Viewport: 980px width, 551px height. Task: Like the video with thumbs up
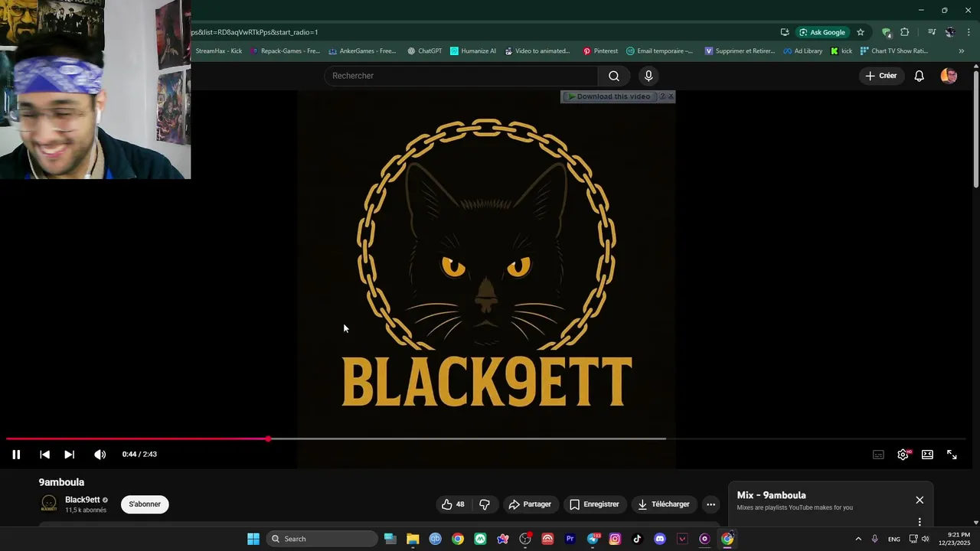pyautogui.click(x=452, y=504)
